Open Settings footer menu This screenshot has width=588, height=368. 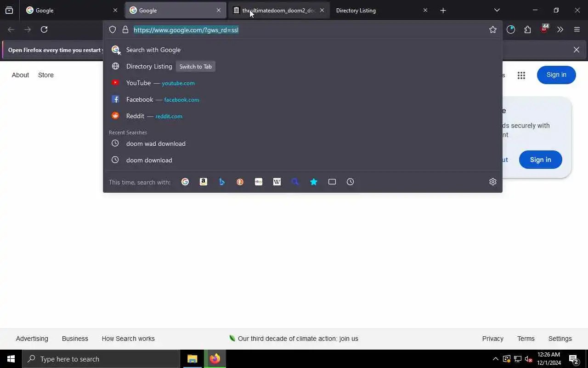pyautogui.click(x=560, y=339)
